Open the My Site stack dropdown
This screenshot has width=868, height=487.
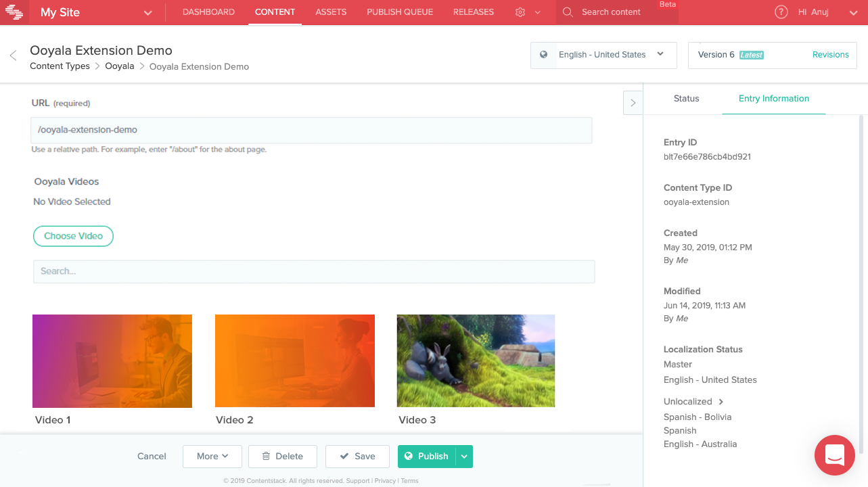(97, 12)
